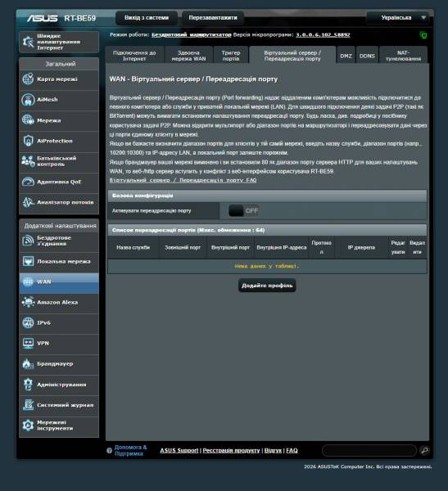The image size is (448, 491).
Task: Open Віртуальний сервер / Переадресація порту FAQ link
Action: 183,180
